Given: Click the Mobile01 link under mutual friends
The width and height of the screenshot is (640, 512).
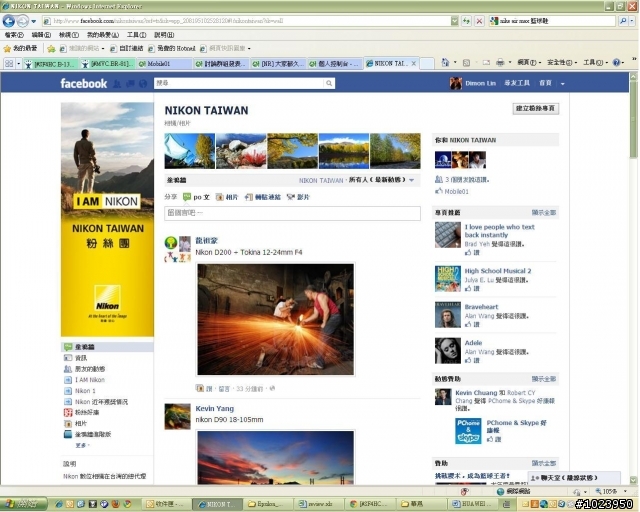Looking at the screenshot, I should pos(456,191).
